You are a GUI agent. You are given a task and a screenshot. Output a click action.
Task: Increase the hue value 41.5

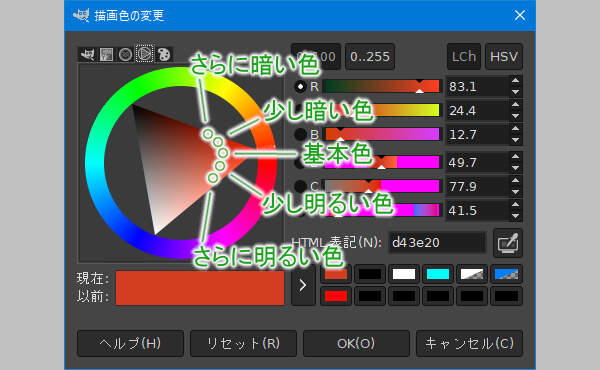point(515,205)
